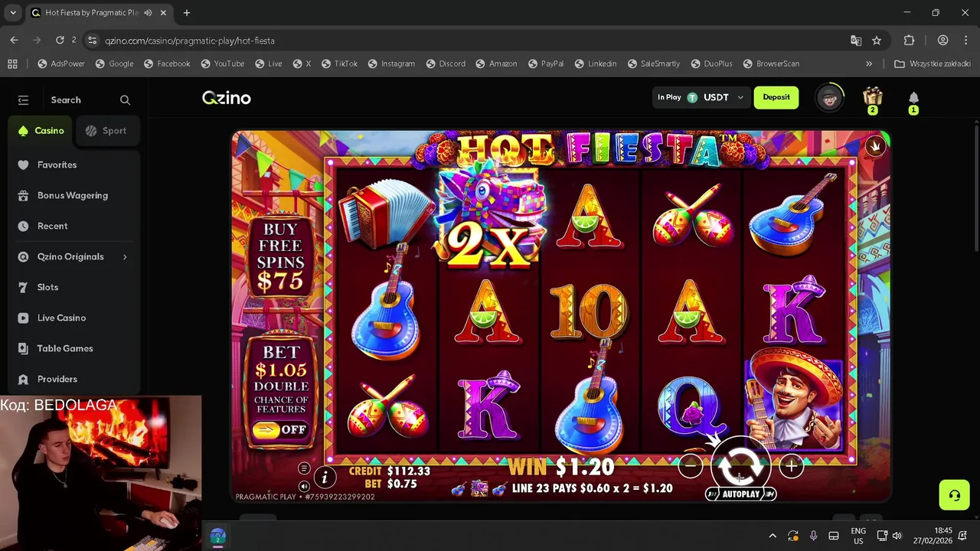Open the apps grid bookmark icon

pyautogui.click(x=12, y=64)
